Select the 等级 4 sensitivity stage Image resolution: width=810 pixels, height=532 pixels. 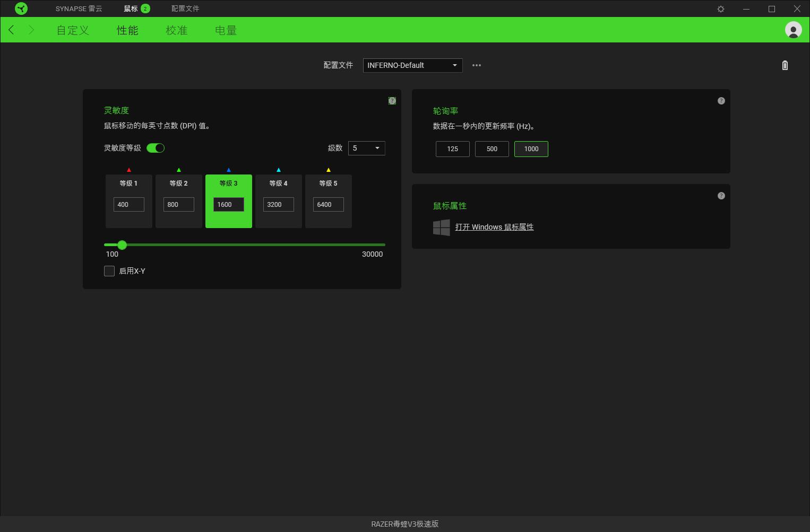(278, 184)
